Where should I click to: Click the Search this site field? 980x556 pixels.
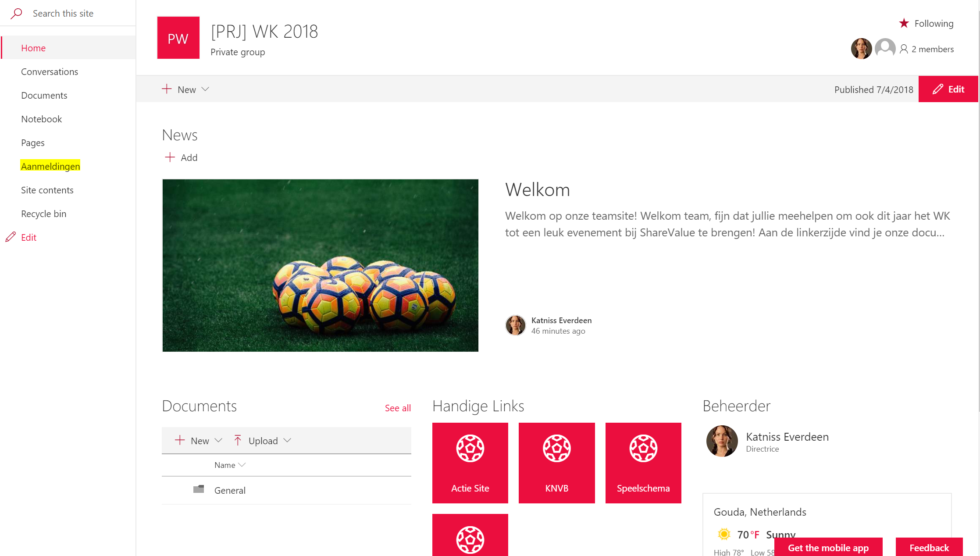click(x=68, y=13)
